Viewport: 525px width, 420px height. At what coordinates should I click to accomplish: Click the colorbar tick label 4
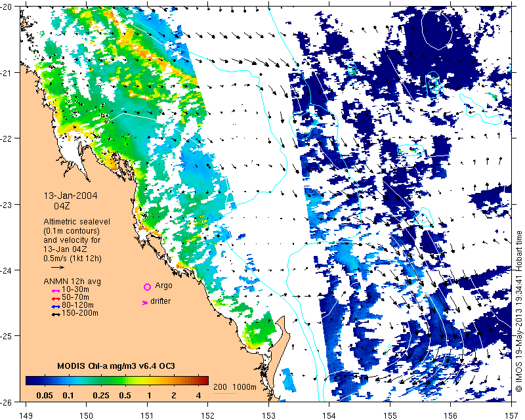point(199,396)
